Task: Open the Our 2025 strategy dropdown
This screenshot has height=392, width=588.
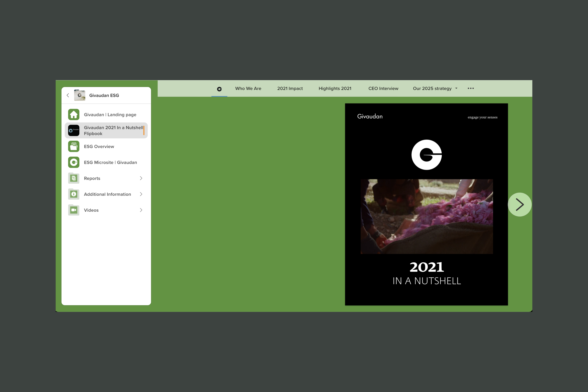Action: click(x=435, y=89)
